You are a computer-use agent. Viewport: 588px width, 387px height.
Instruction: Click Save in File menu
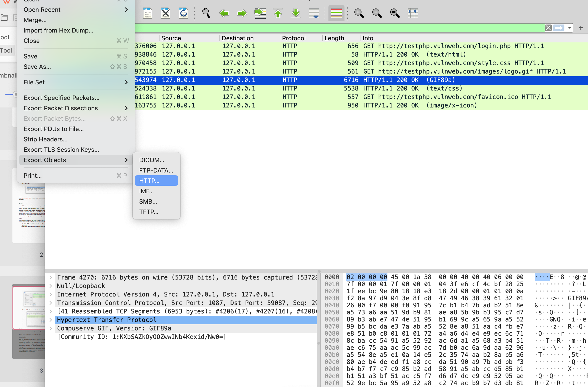point(76,56)
